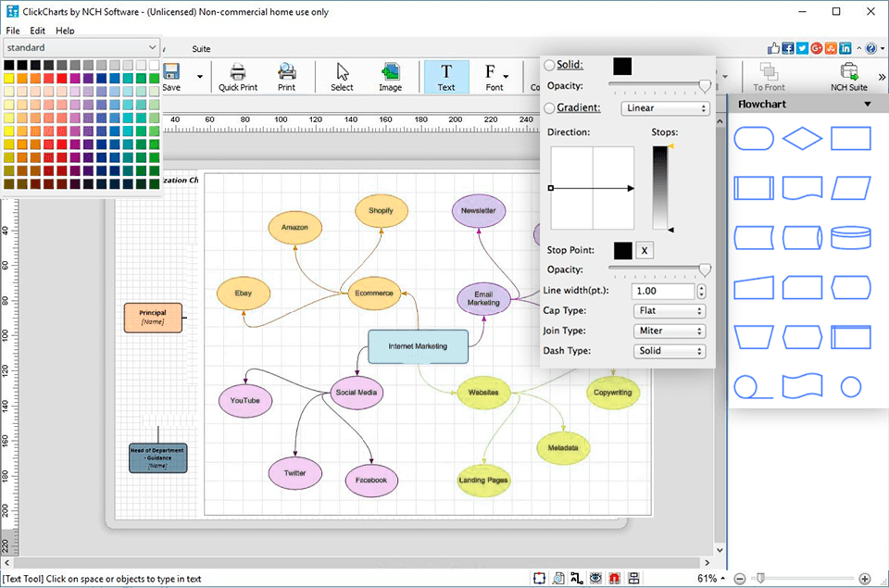The image size is (889, 588).
Task: Open the standard color palette dropdown
Action: (81, 47)
